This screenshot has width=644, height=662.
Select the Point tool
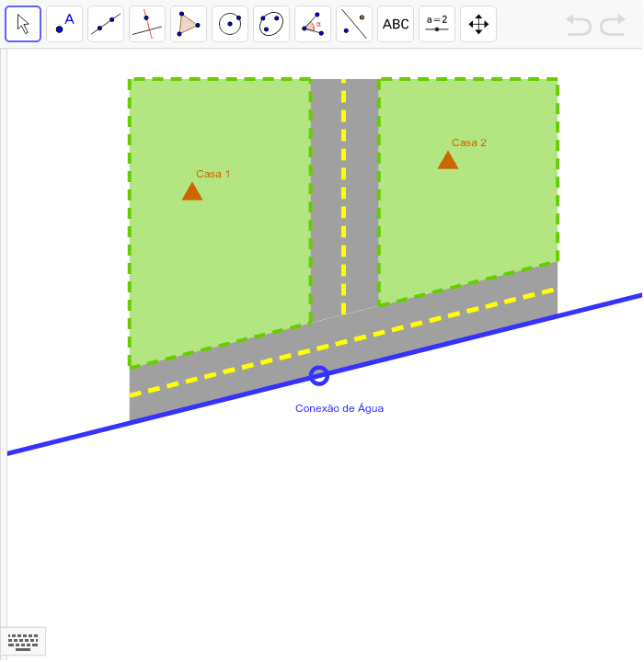pos(64,24)
